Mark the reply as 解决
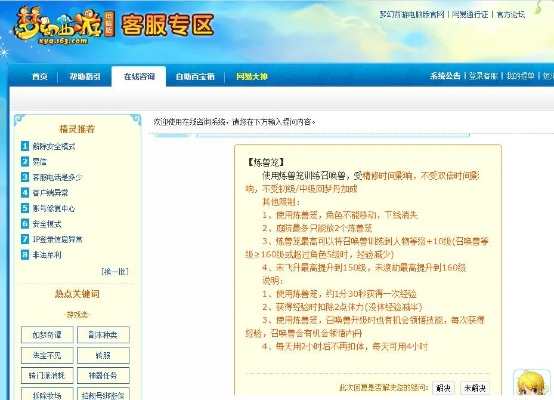Viewport: 554px width, 400px height. click(x=443, y=388)
